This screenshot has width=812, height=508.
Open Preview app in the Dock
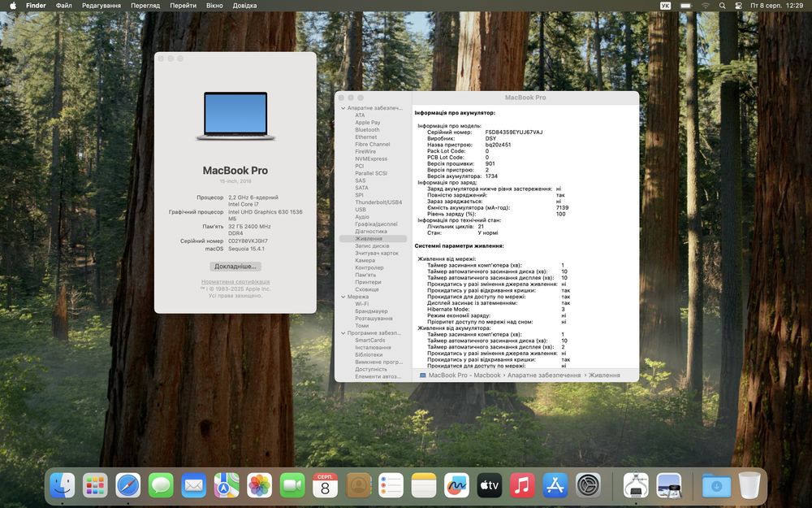pyautogui.click(x=669, y=486)
